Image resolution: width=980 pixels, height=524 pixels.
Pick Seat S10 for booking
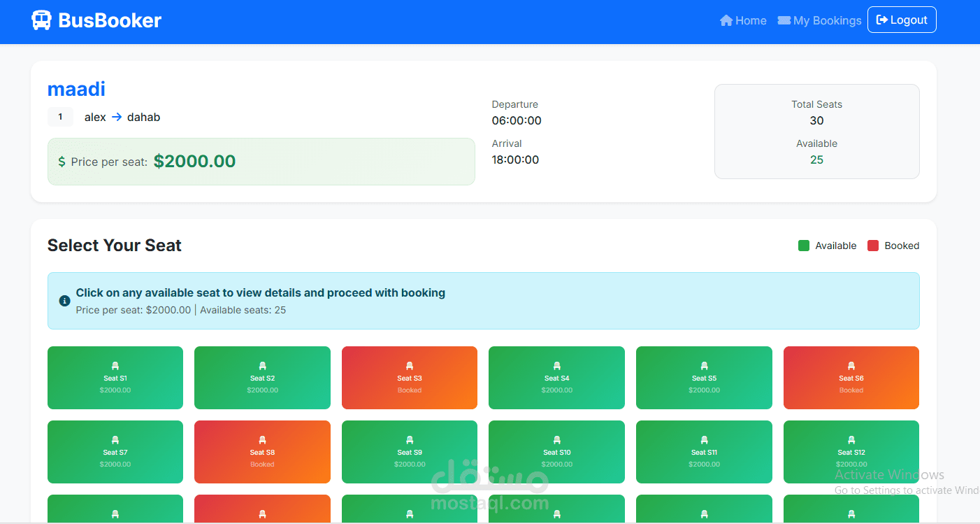[557, 452]
